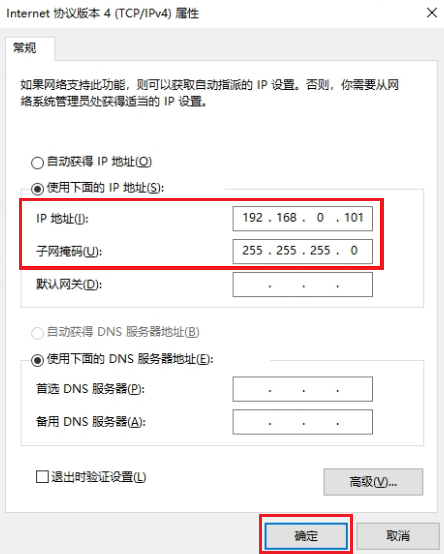Image resolution: width=444 pixels, height=554 pixels.
Task: Click the third octet 0 of IP address
Action: tap(320, 218)
